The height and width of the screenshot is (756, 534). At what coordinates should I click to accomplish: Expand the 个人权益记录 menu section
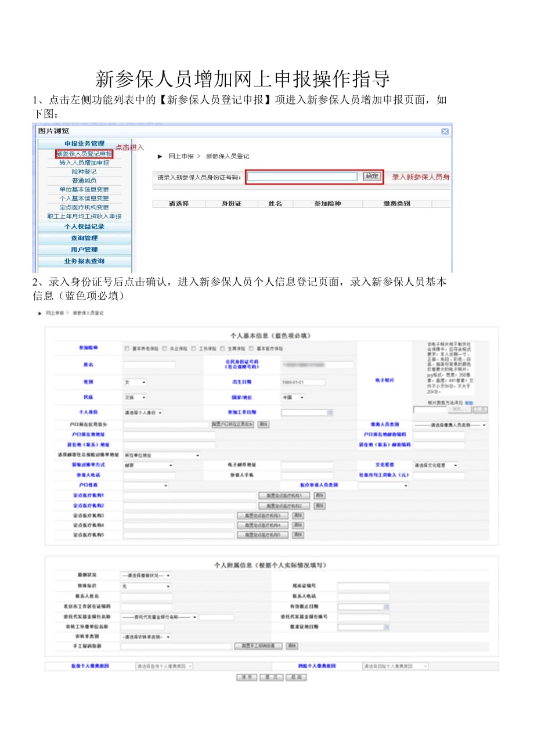point(85,226)
